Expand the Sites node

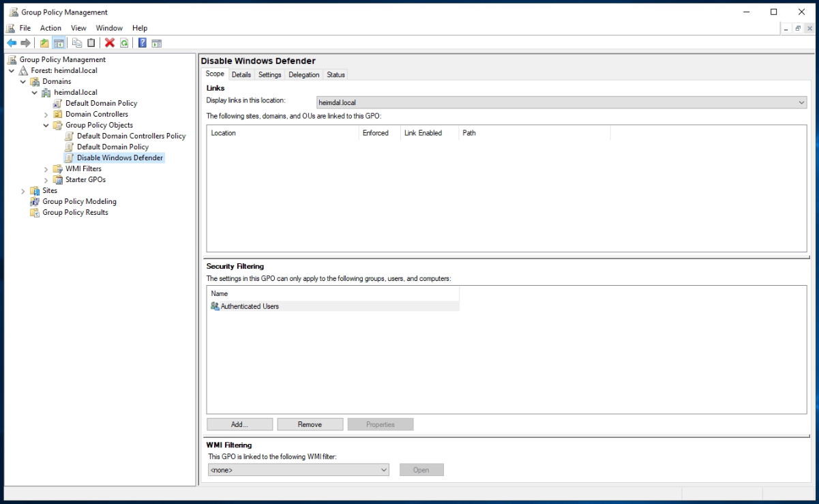(x=23, y=190)
